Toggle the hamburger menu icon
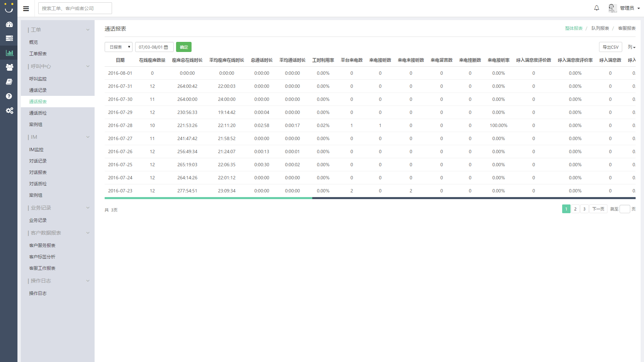The image size is (644, 362). tap(26, 9)
